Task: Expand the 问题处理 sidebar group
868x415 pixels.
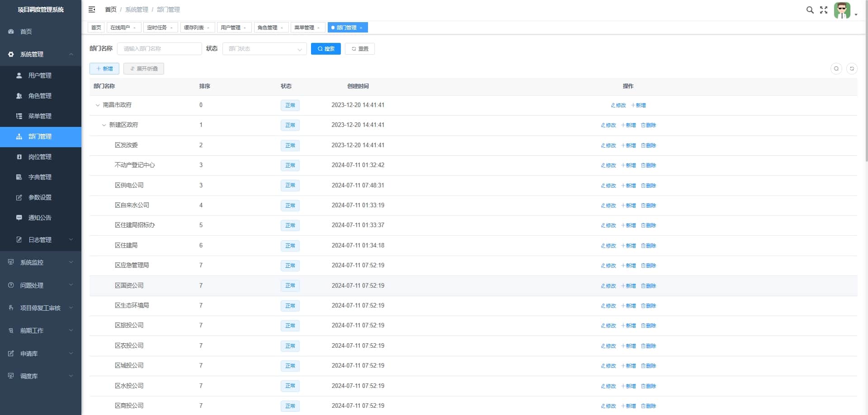Action: click(x=41, y=285)
